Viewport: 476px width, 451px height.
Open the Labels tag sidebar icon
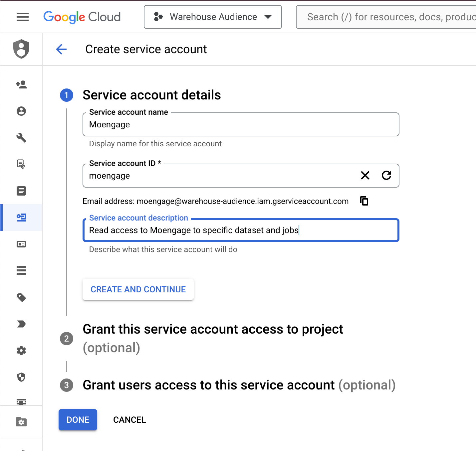tap(21, 297)
